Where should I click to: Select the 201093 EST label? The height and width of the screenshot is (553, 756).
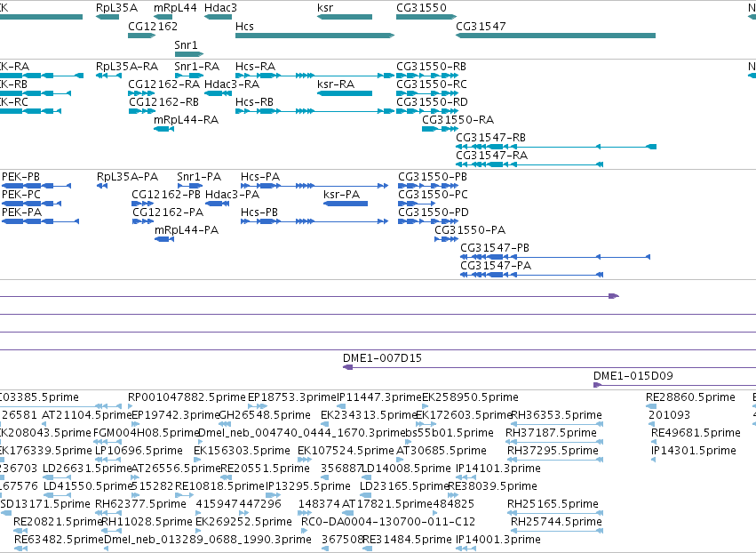tap(669, 415)
